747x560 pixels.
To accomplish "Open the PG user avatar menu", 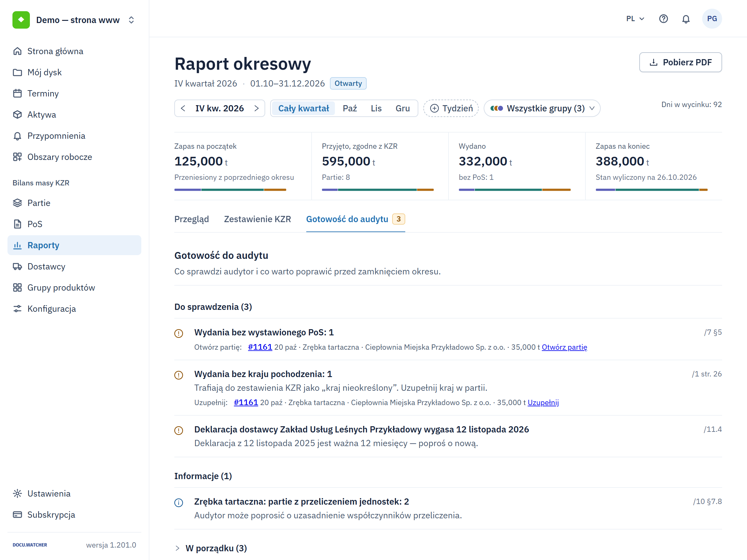I will coord(712,19).
